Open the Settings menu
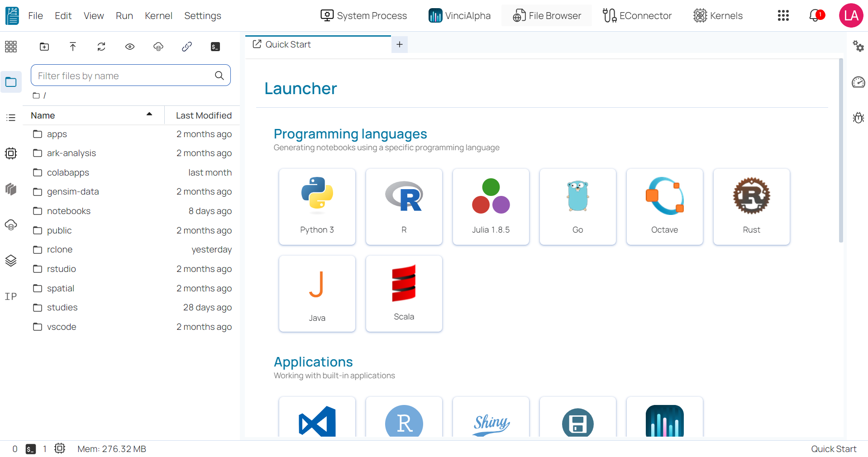This screenshot has height=457, width=868. 203,16
